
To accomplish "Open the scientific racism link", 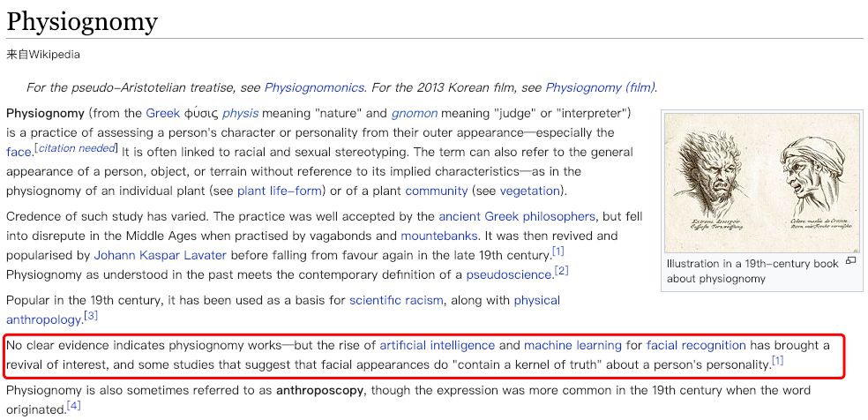I will (396, 301).
